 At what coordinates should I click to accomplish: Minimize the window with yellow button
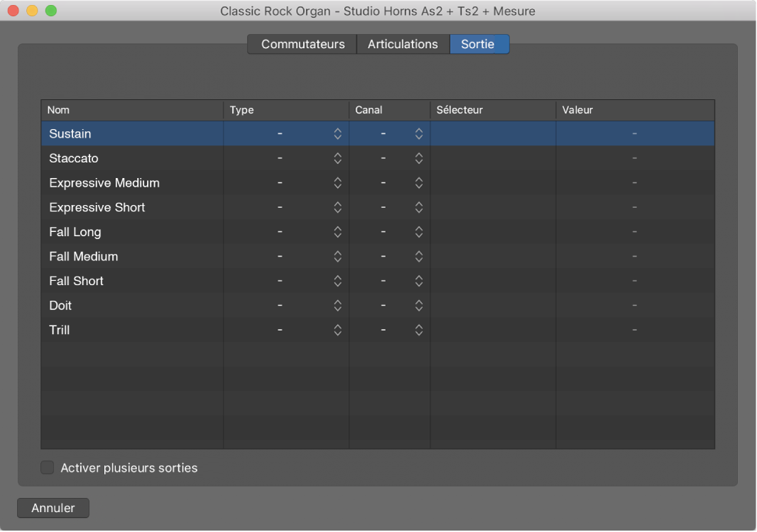[x=32, y=11]
